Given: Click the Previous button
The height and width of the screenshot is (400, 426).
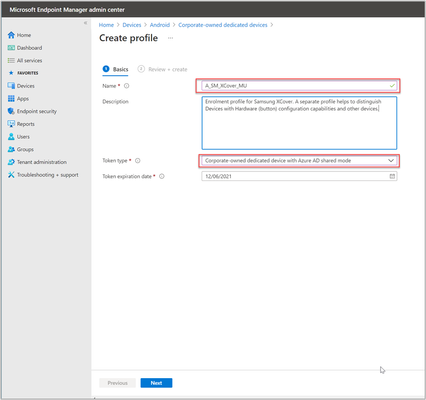Looking at the screenshot, I should click(x=117, y=383).
